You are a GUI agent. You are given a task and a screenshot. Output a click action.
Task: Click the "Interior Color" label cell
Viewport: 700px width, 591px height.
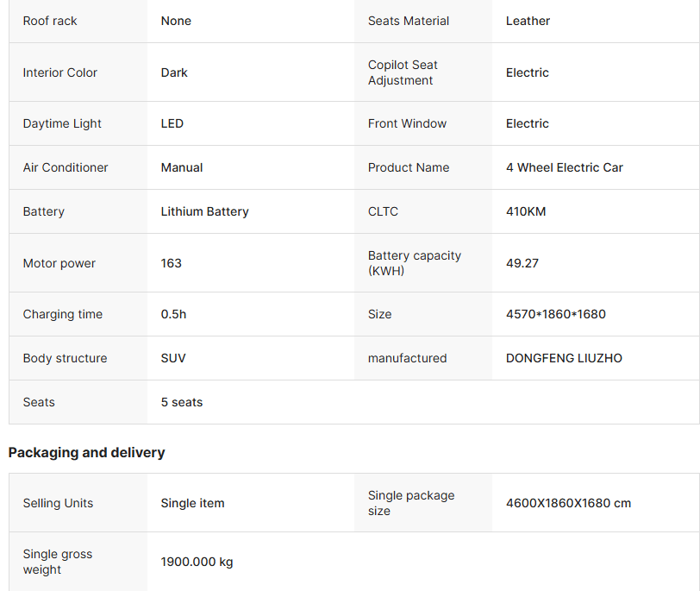point(60,72)
